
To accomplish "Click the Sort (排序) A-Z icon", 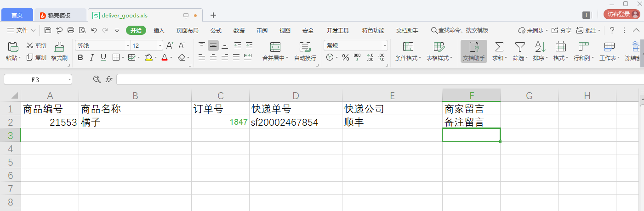I will pos(540,47).
